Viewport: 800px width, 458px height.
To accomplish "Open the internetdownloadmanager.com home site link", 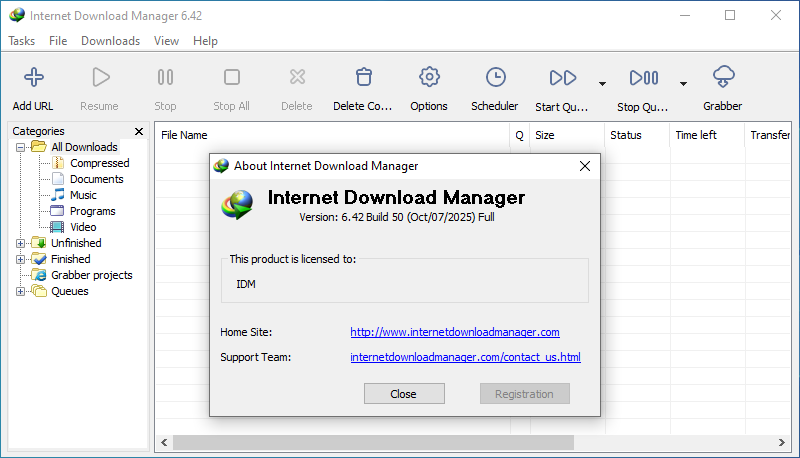I will click(x=455, y=332).
